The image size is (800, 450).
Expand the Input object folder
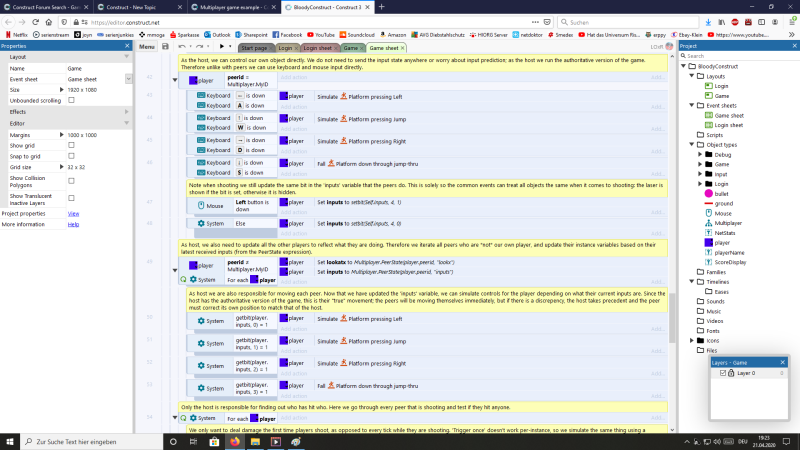(701, 174)
